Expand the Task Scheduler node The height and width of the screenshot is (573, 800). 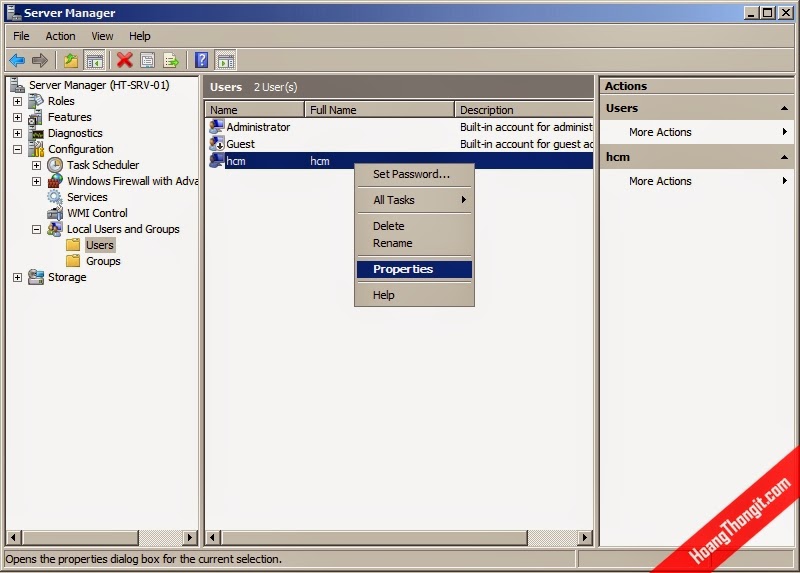coord(36,165)
